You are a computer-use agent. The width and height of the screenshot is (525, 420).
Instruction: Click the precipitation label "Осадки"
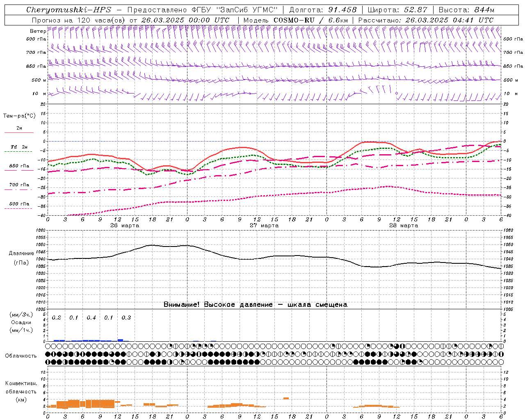[21, 322]
